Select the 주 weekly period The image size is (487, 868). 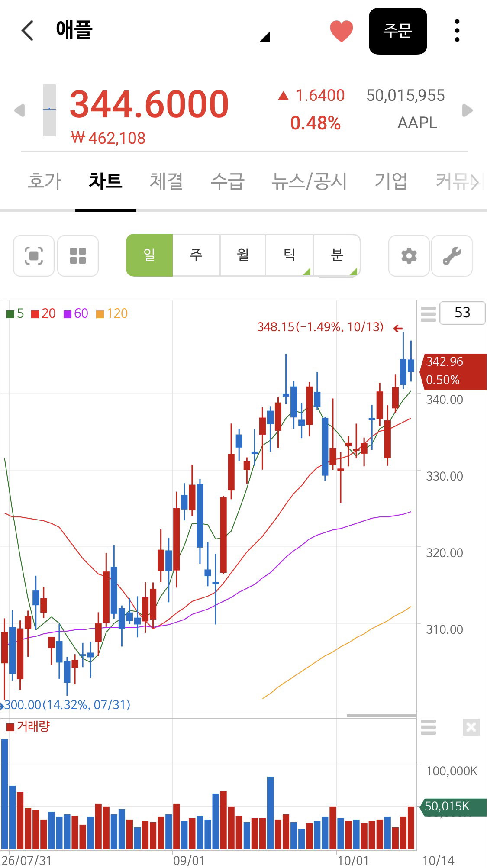click(196, 255)
